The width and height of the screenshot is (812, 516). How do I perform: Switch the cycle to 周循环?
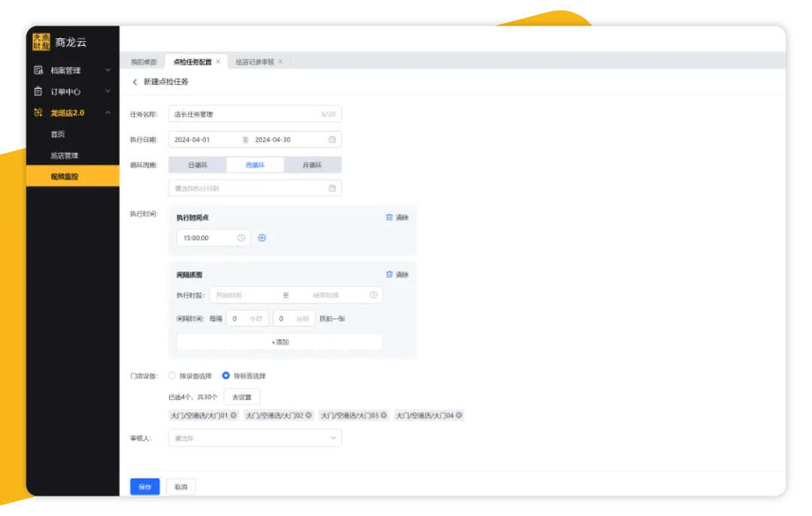[255, 165]
